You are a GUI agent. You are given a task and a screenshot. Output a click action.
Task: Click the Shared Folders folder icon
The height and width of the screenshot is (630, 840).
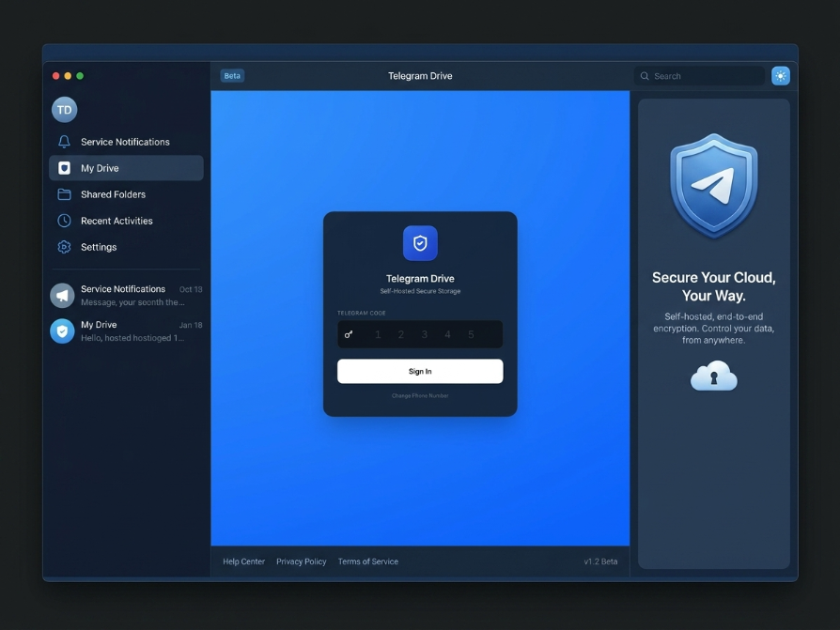coord(64,194)
